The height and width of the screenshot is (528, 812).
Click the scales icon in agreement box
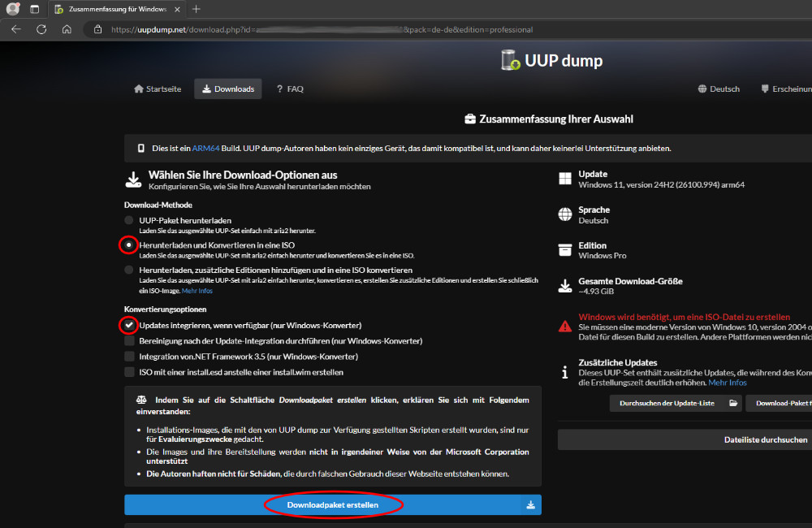tap(141, 400)
